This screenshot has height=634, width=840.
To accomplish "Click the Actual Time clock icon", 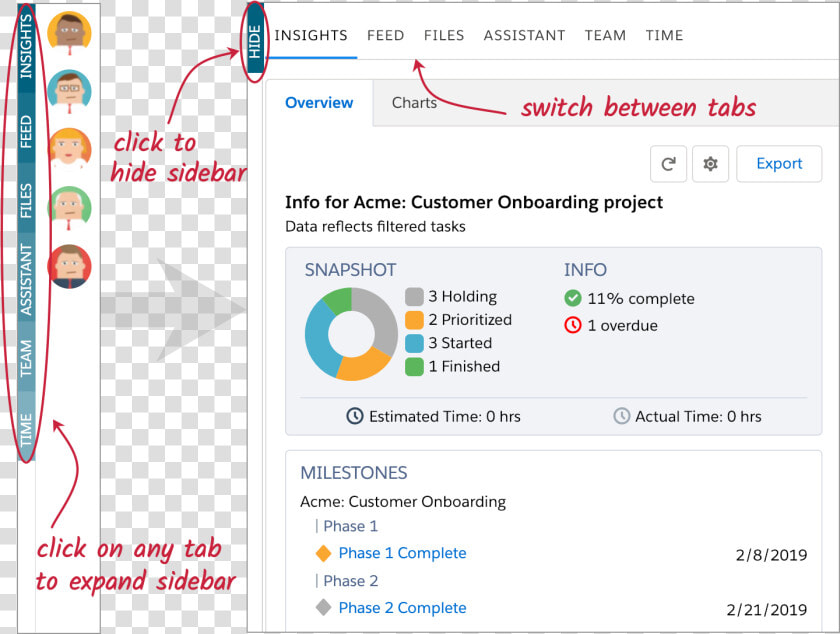I will coord(621,416).
